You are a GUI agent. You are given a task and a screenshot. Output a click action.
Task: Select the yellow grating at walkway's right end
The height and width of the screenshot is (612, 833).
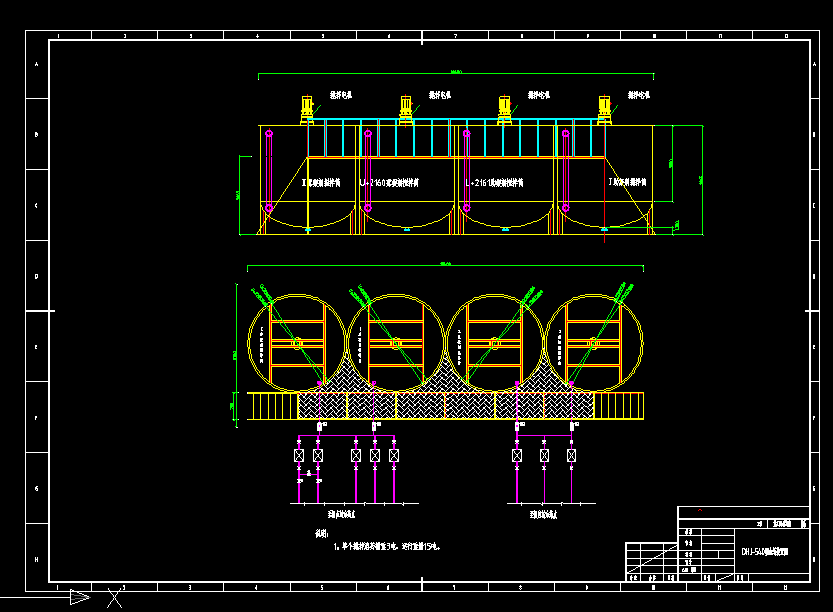pos(618,406)
